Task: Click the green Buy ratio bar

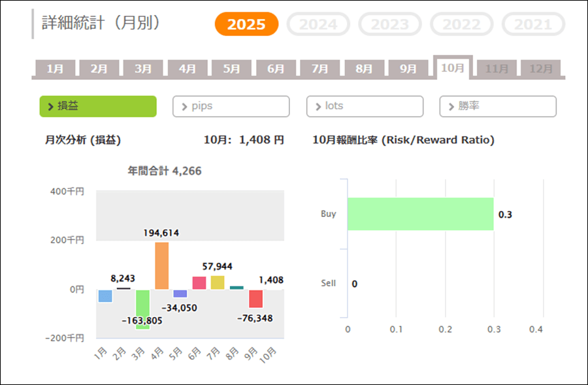Action: (420, 214)
